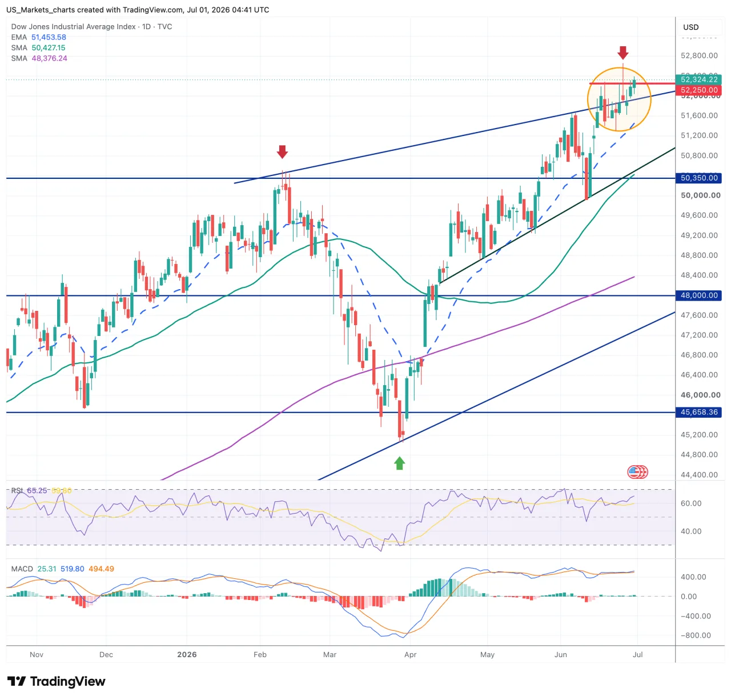
Task: Click the 51,600.00 price axis value
Action: click(699, 115)
